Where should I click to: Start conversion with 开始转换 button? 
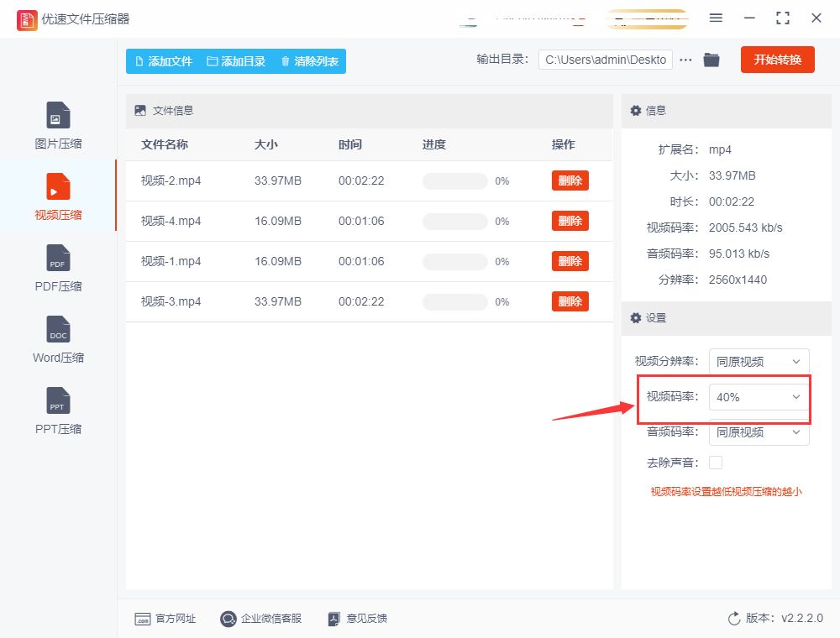[x=777, y=60]
